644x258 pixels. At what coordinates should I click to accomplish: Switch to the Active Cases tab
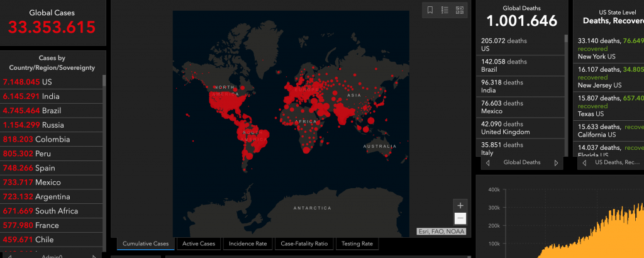tap(199, 244)
